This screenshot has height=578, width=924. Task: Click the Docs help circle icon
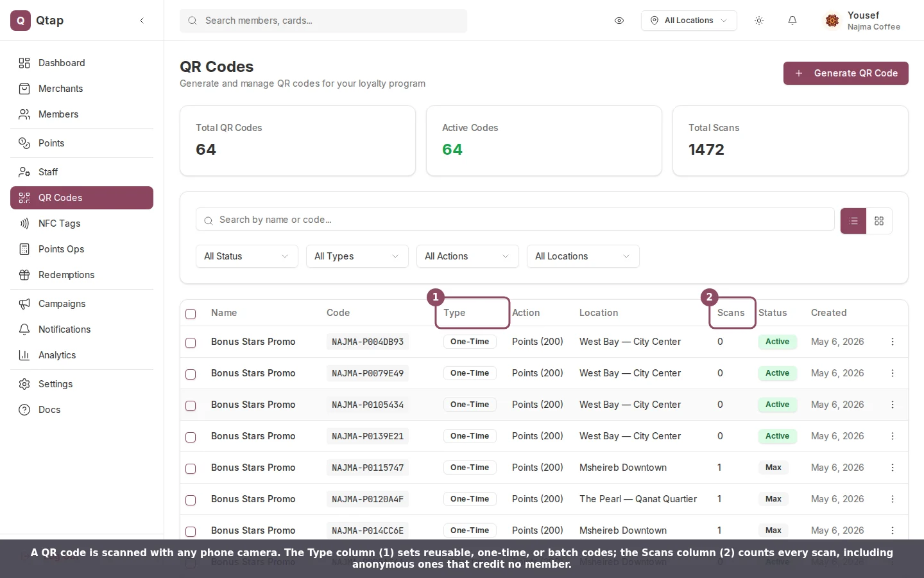coord(24,410)
